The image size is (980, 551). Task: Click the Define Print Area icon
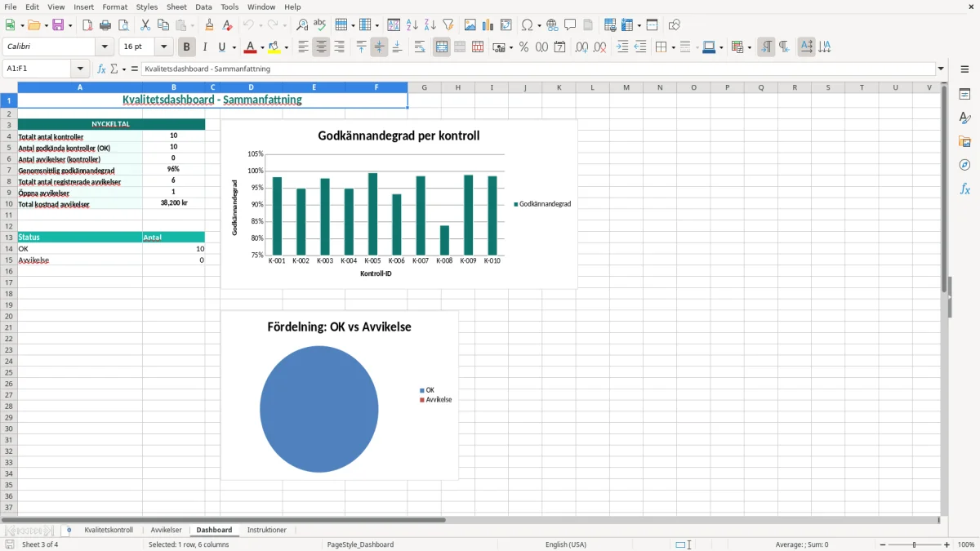point(610,25)
